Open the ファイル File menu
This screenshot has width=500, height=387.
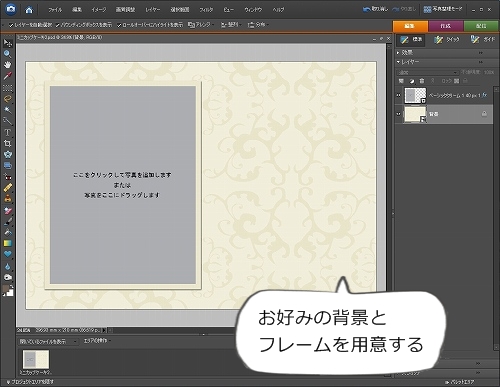(x=55, y=10)
